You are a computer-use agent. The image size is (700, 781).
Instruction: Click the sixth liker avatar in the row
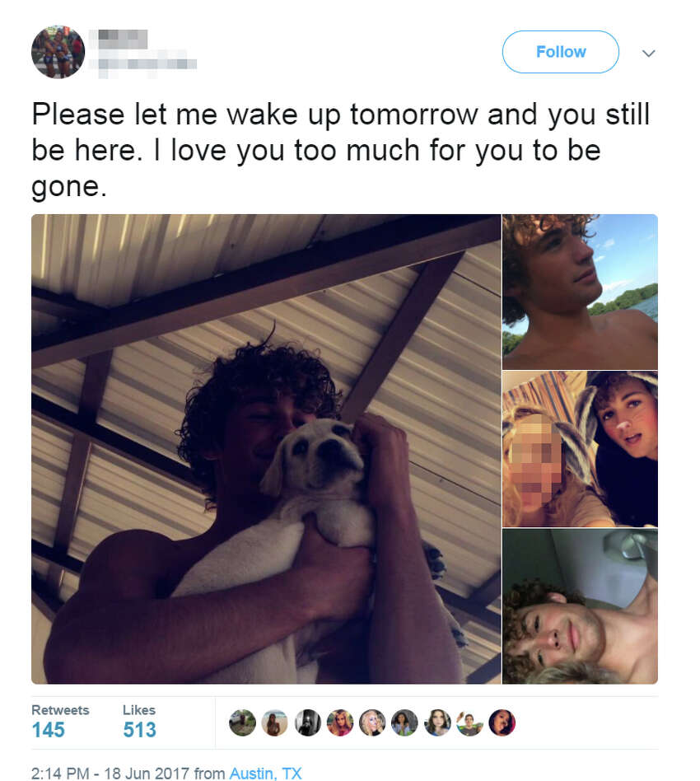405,723
